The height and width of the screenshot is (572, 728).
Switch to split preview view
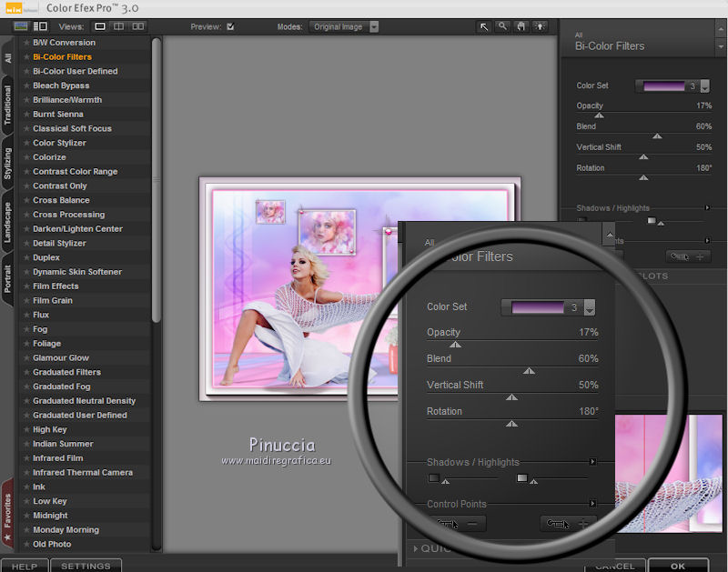[x=118, y=26]
